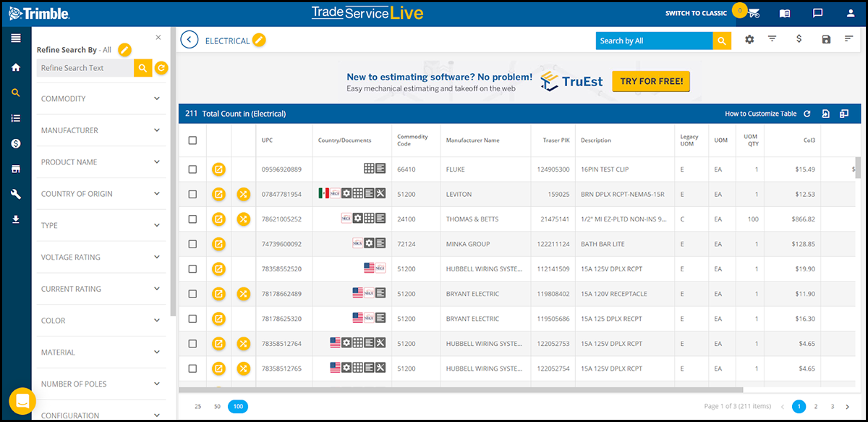The height and width of the screenshot is (422, 868).
Task: Click the save disk icon in toolbar
Action: tap(826, 39)
